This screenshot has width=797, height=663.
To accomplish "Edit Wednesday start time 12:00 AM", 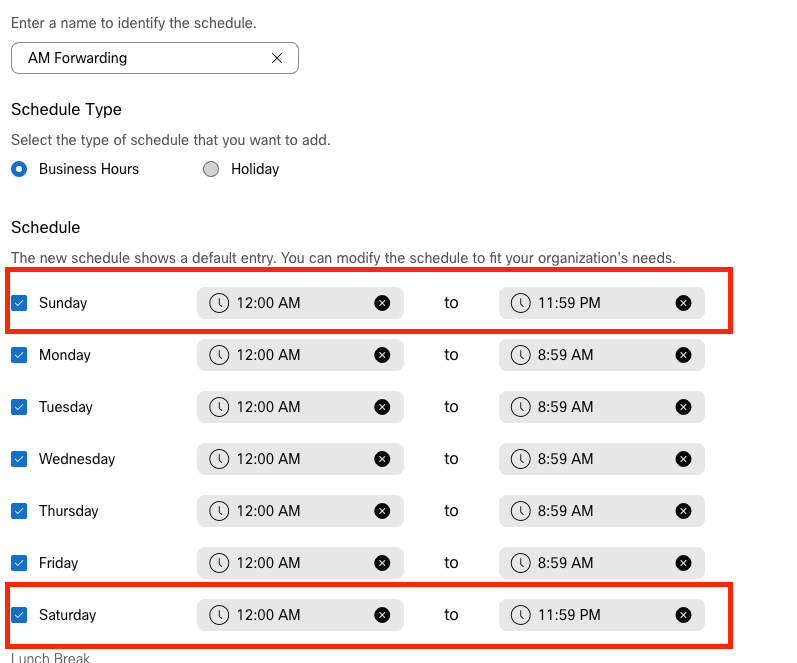I will (x=300, y=459).
